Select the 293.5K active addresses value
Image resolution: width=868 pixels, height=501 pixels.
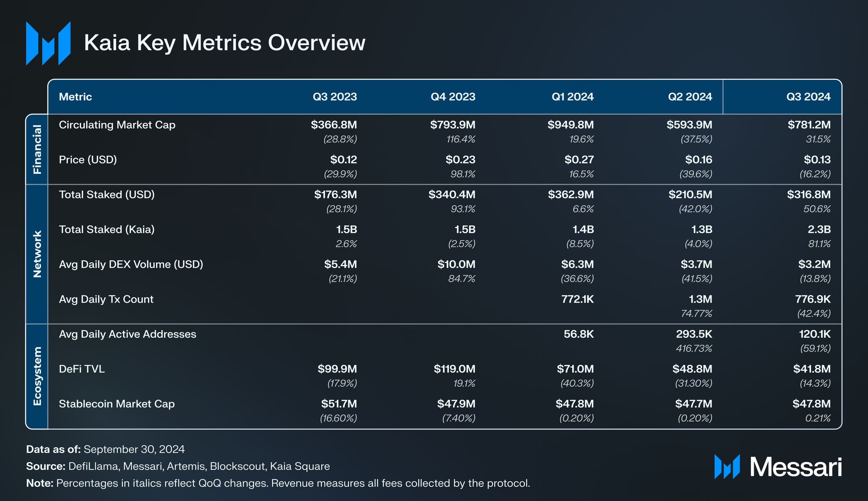(x=694, y=334)
